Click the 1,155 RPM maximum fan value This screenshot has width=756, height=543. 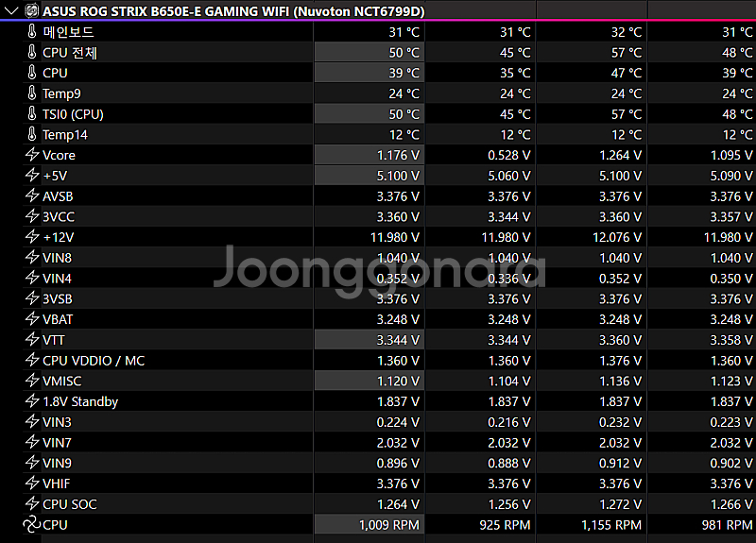pos(611,525)
